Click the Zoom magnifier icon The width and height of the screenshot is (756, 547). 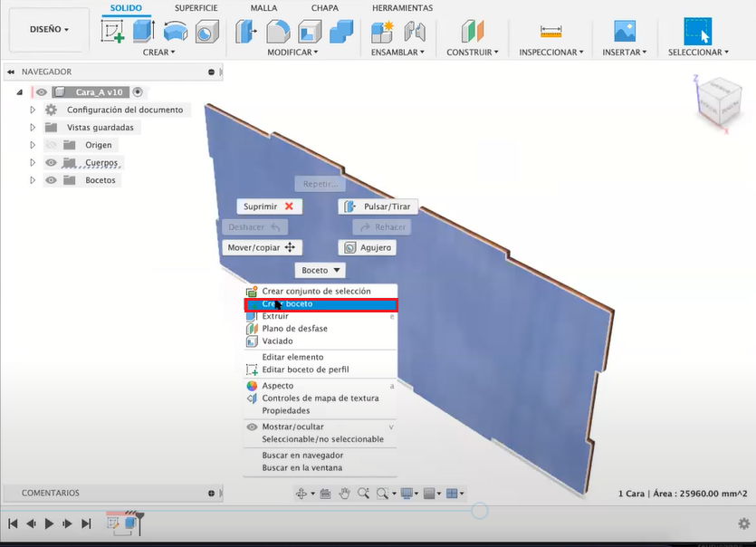(363, 493)
